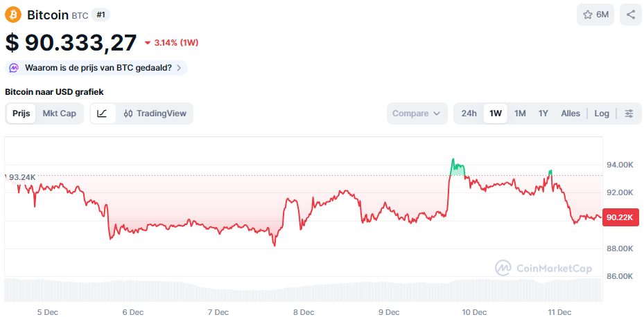Click the Bitcoin orange logo icon
The width and height of the screenshot is (644, 317).
click(x=13, y=15)
